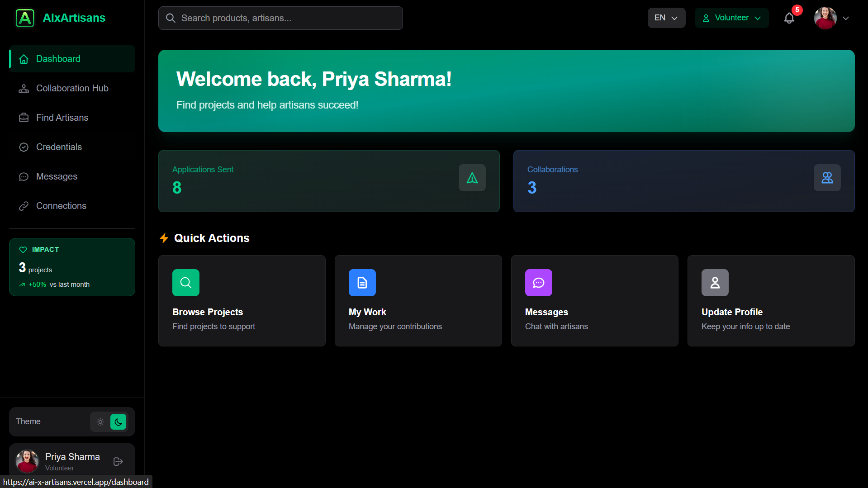The image size is (868, 488).
Task: Click the header profile avatar photo
Action: tap(825, 18)
